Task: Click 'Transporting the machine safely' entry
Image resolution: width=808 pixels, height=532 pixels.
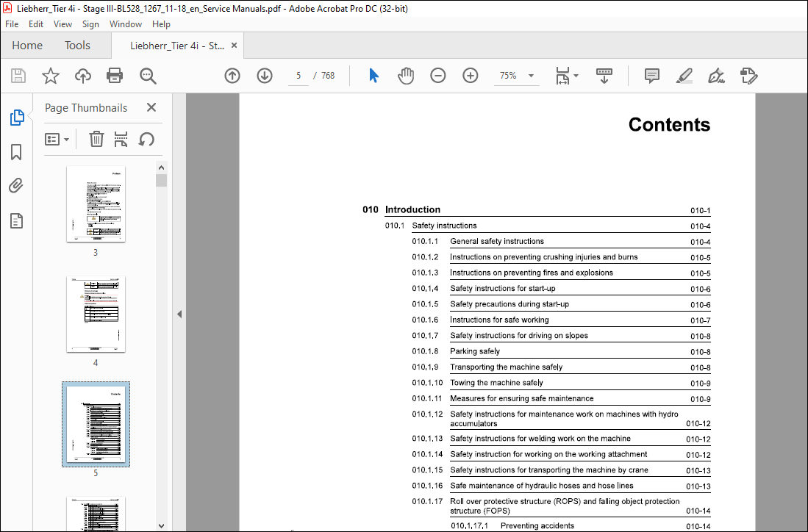Action: (561, 367)
